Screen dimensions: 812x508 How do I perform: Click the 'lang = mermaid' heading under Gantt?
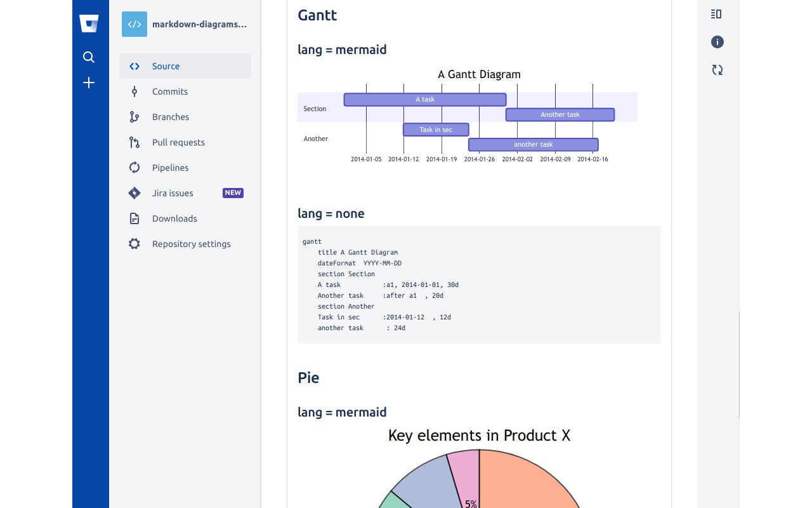[342, 50]
